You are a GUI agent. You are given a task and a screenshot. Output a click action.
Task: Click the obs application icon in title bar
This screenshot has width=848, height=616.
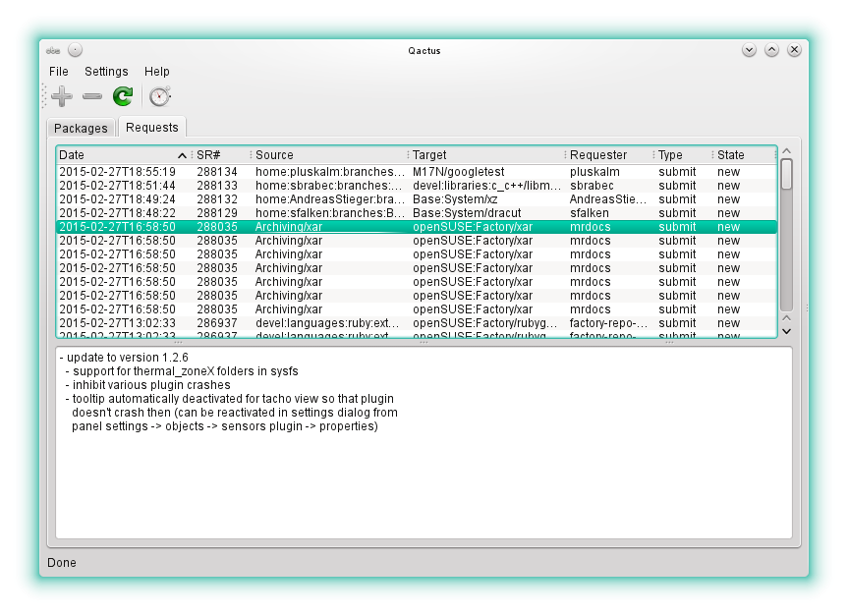coord(53,50)
